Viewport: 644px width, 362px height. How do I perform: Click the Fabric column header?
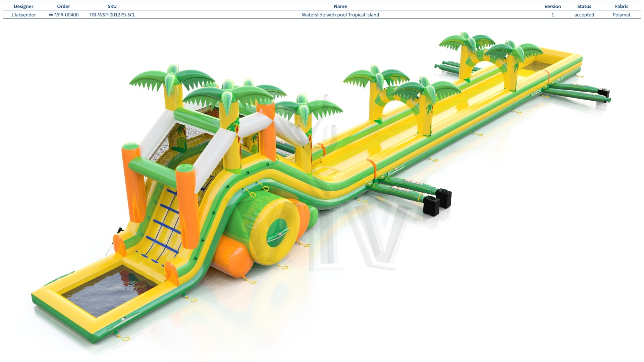622,6
